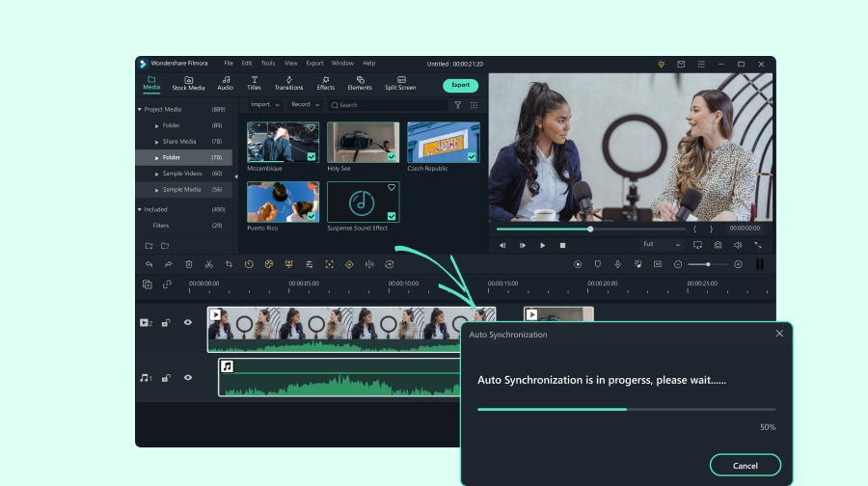Viewport: 868px width, 486px height.
Task: Open the Import dropdown
Action: [265, 104]
